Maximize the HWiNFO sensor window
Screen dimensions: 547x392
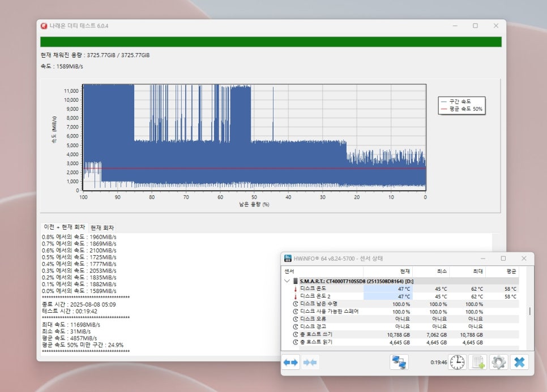(x=503, y=258)
